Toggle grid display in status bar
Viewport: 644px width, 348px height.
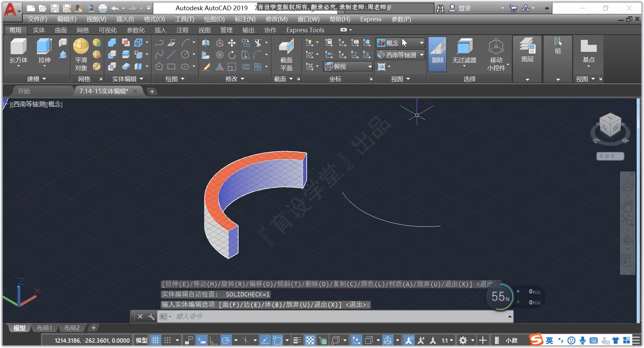(155, 340)
